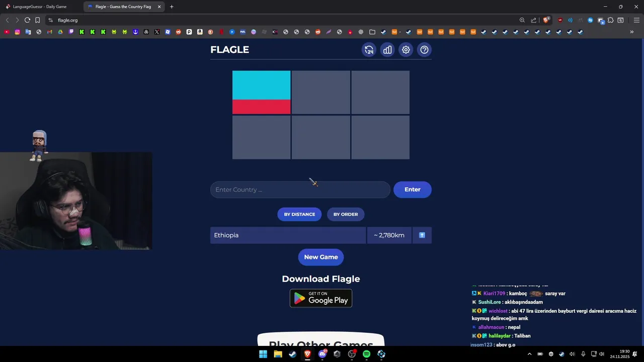The width and height of the screenshot is (644, 362).
Task: Reload the page with the refresh icon
Action: point(27,20)
